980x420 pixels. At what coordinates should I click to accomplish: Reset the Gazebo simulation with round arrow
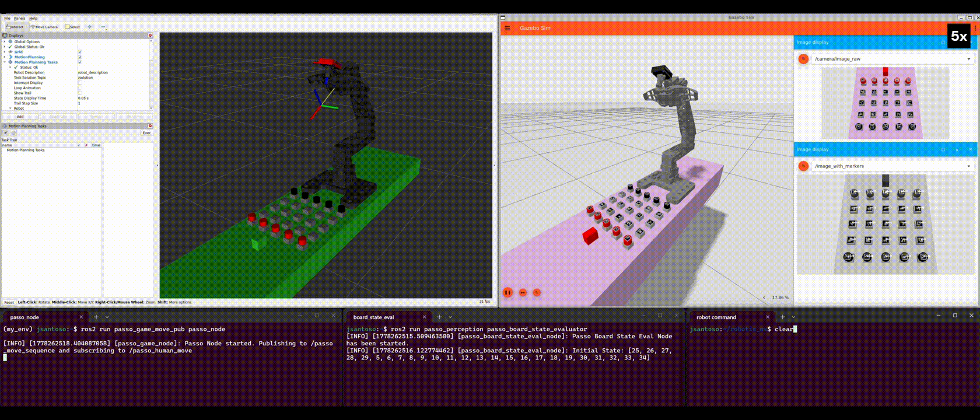537,292
